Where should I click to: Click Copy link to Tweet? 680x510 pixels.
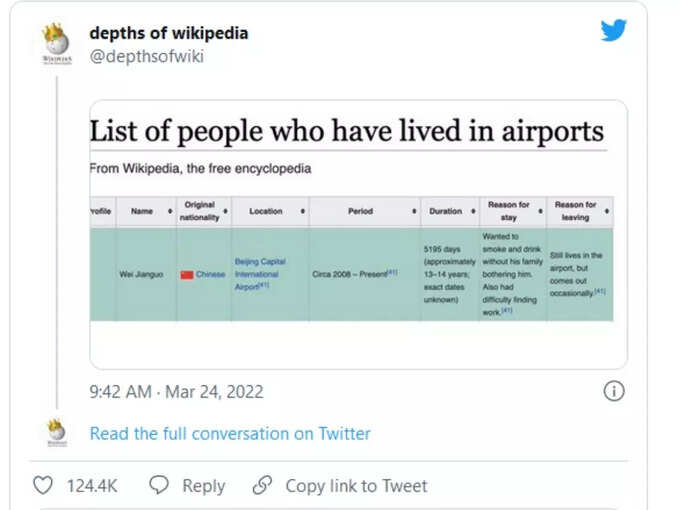tap(356, 486)
